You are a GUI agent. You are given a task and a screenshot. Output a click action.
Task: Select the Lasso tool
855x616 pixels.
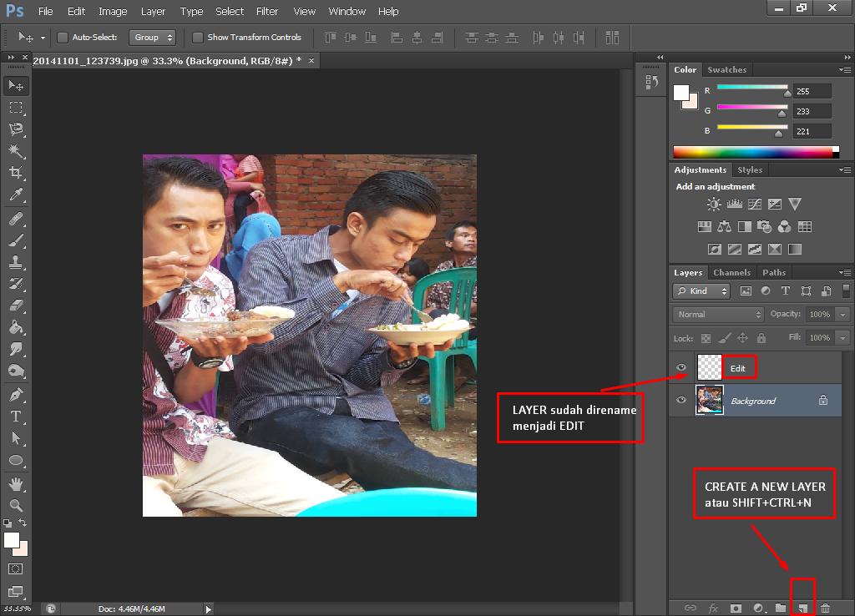[x=16, y=129]
